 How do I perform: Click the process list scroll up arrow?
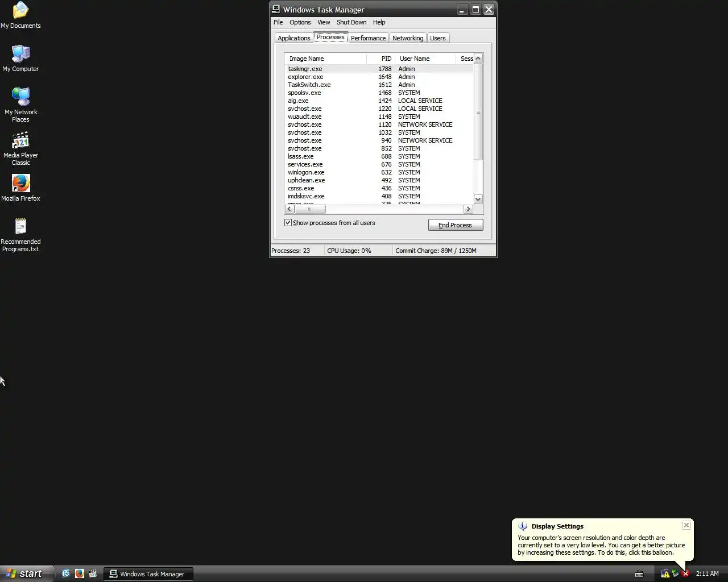[x=478, y=59]
